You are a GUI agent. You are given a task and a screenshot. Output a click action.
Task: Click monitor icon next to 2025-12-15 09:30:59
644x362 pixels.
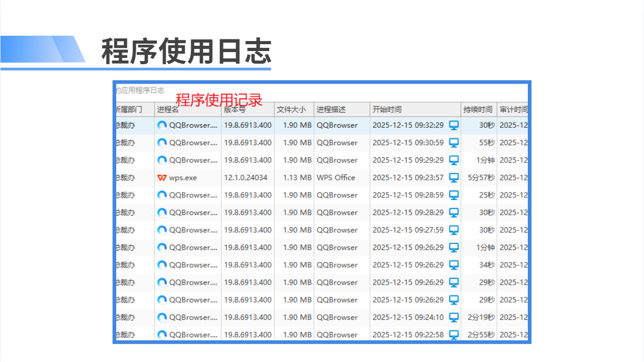(x=454, y=143)
